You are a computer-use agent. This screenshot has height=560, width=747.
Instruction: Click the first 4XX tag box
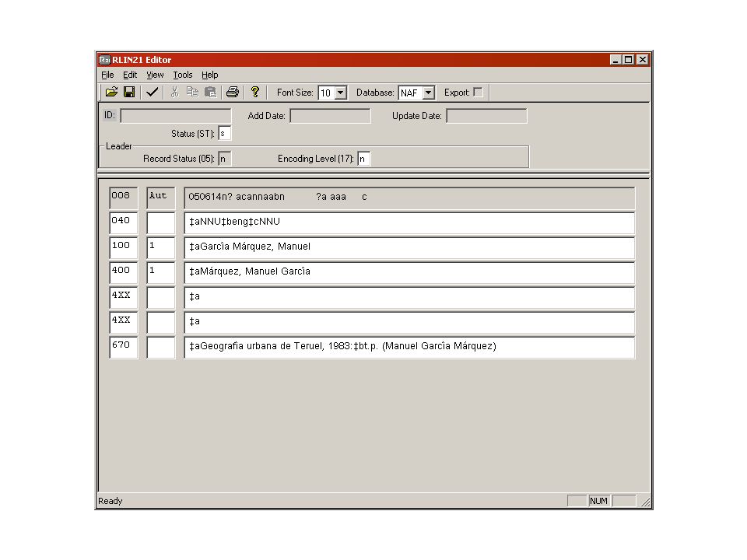[124, 298]
